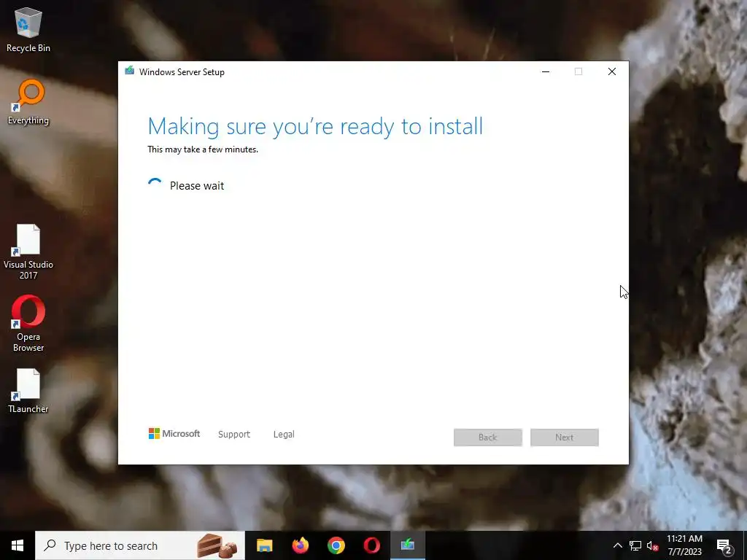The width and height of the screenshot is (747, 560).
Task: Click the Microsoft logo in setup window
Action: click(174, 434)
